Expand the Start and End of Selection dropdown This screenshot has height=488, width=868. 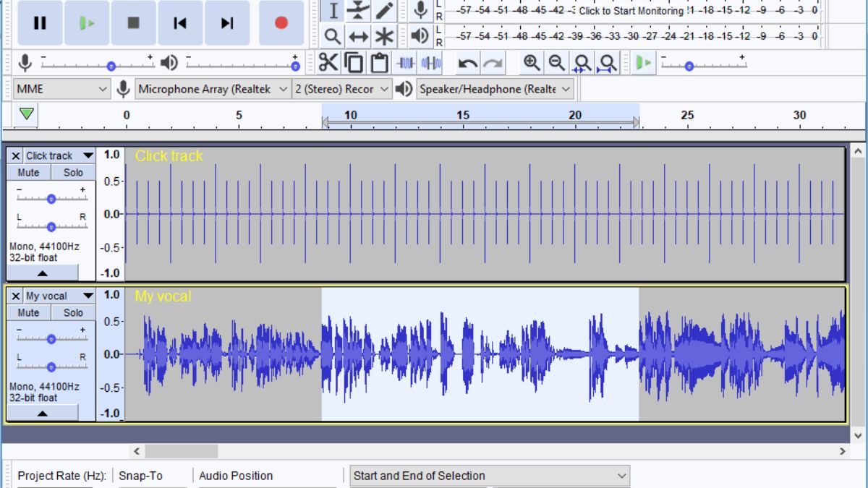pyautogui.click(x=490, y=476)
